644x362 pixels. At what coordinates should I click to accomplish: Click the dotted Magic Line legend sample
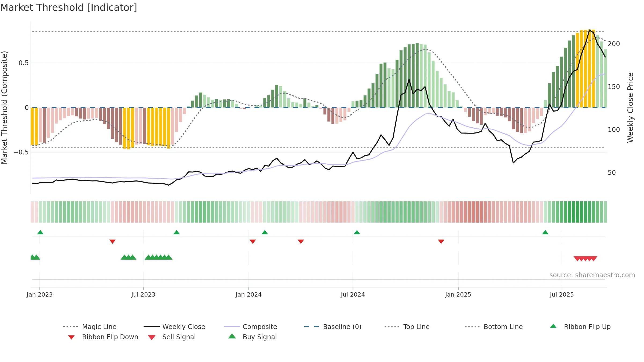(x=71, y=327)
